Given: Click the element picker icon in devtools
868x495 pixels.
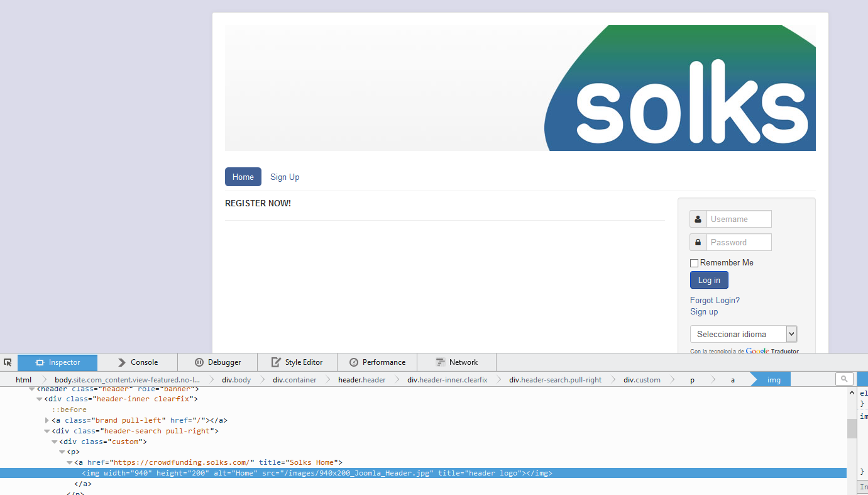Looking at the screenshot, I should coord(8,362).
